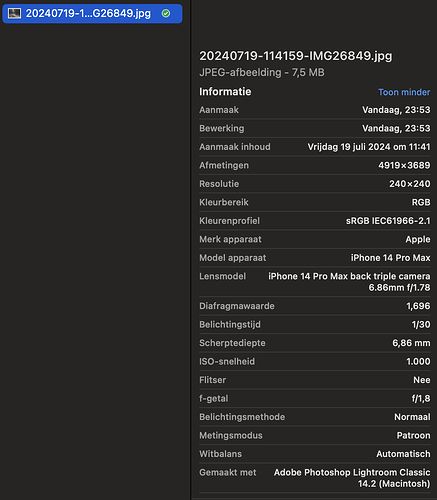This screenshot has height=500, width=437.
Task: Select file 20240719-1...G26849.jpg in list
Action: [92, 14]
